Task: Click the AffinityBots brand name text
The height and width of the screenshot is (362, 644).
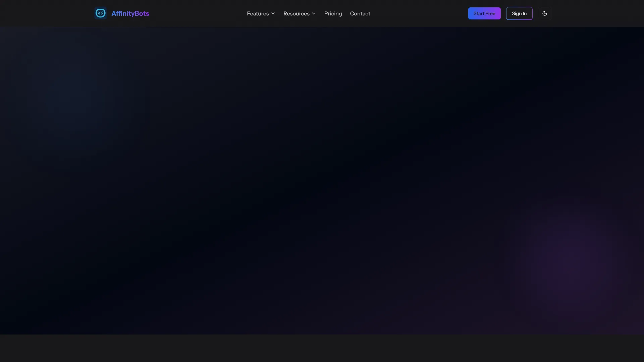Action: [130, 13]
